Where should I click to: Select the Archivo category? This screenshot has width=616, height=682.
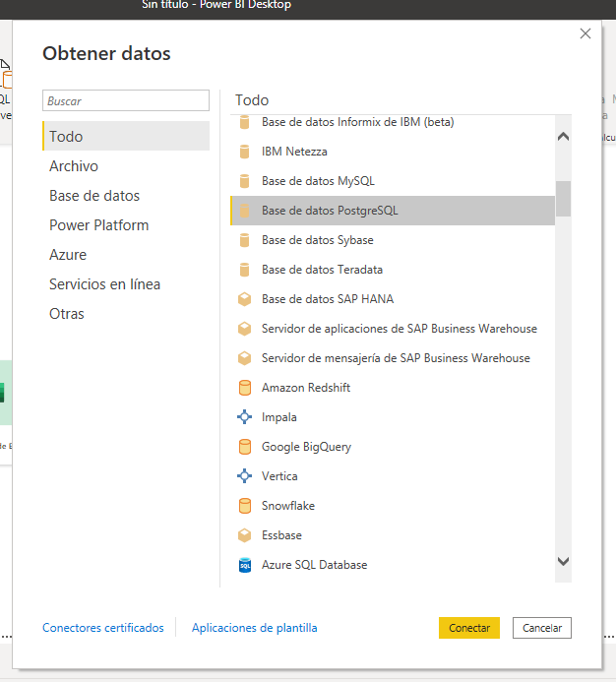pos(126,165)
